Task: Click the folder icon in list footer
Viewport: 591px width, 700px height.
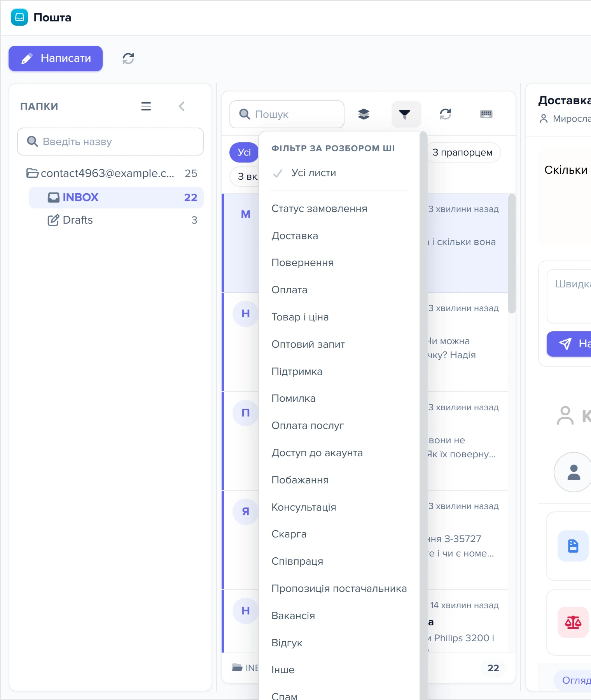Action: (237, 668)
